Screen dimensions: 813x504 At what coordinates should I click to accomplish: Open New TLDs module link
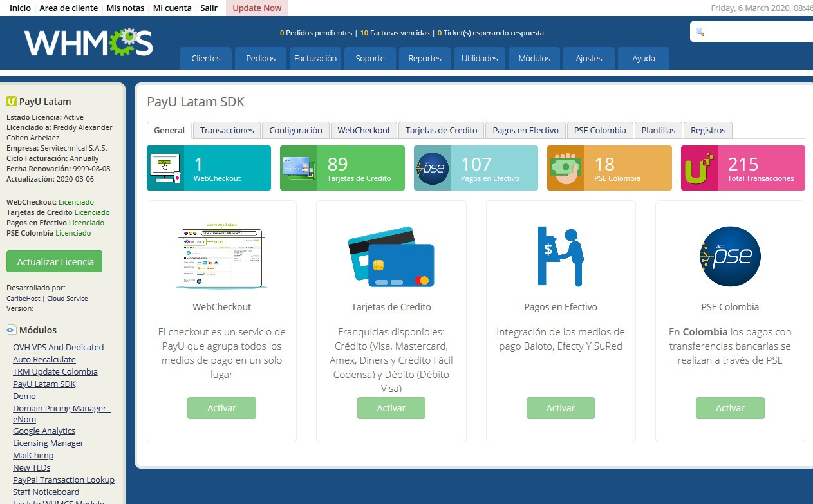pyautogui.click(x=32, y=467)
